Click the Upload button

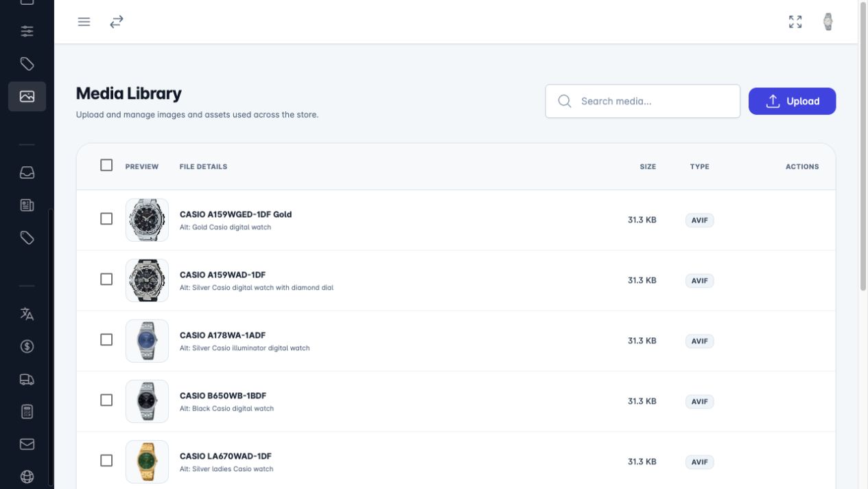tap(792, 101)
